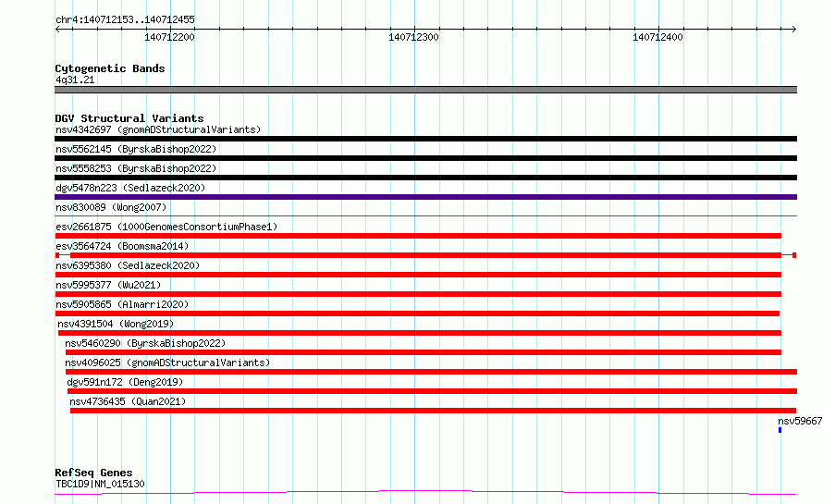
Task: Click the small blue nsv59667 marker
Action: coord(780,430)
